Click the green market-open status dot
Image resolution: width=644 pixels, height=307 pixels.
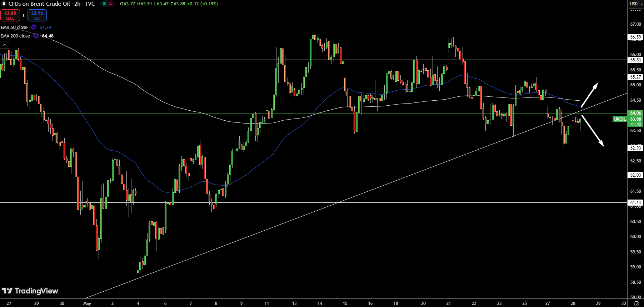coord(104,4)
